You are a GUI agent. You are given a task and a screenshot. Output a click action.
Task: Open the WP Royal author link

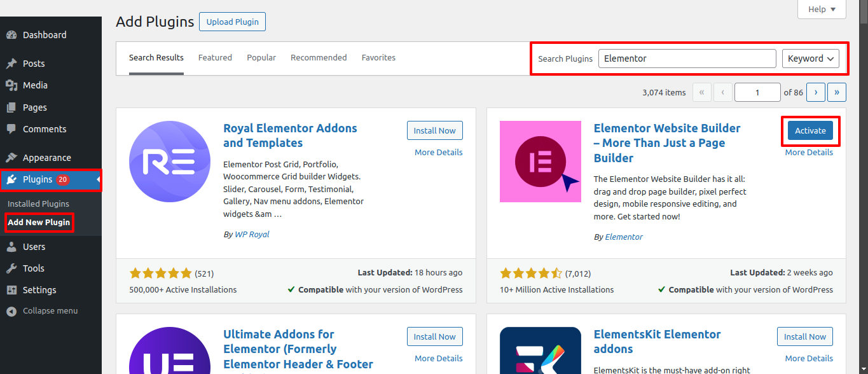(x=252, y=234)
